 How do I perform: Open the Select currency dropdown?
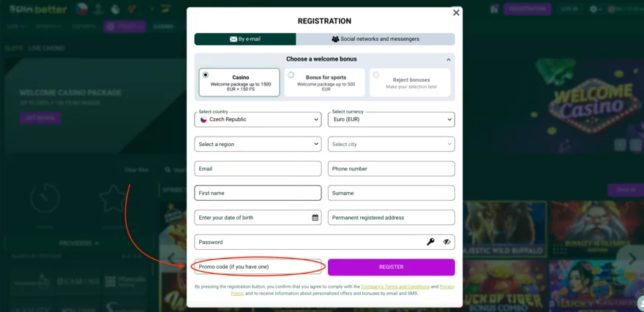pyautogui.click(x=391, y=119)
